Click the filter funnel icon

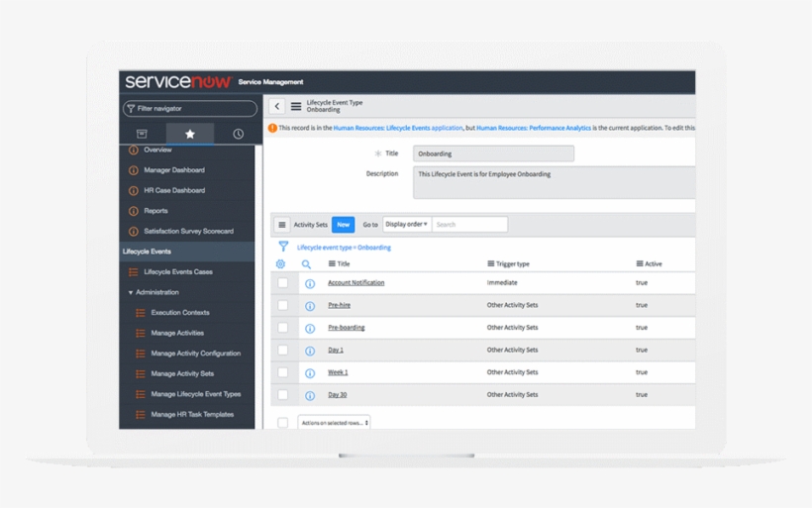click(283, 247)
